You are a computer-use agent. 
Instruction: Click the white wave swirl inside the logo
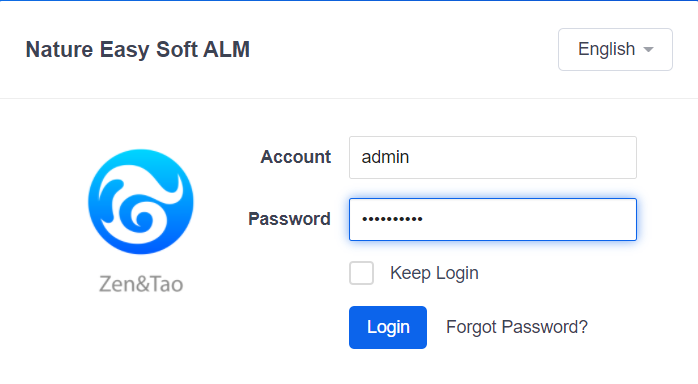(x=141, y=207)
